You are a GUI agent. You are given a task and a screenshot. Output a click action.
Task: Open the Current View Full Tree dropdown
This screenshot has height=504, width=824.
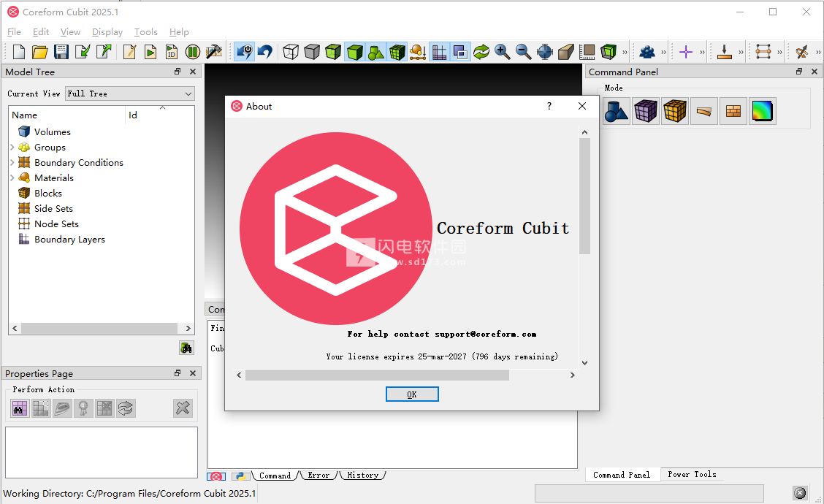point(130,93)
